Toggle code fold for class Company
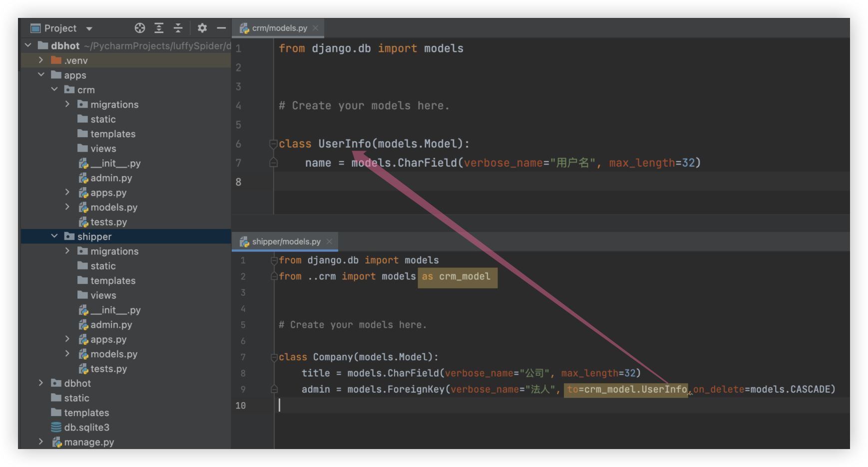Screen dimensions: 868x467 pyautogui.click(x=274, y=357)
